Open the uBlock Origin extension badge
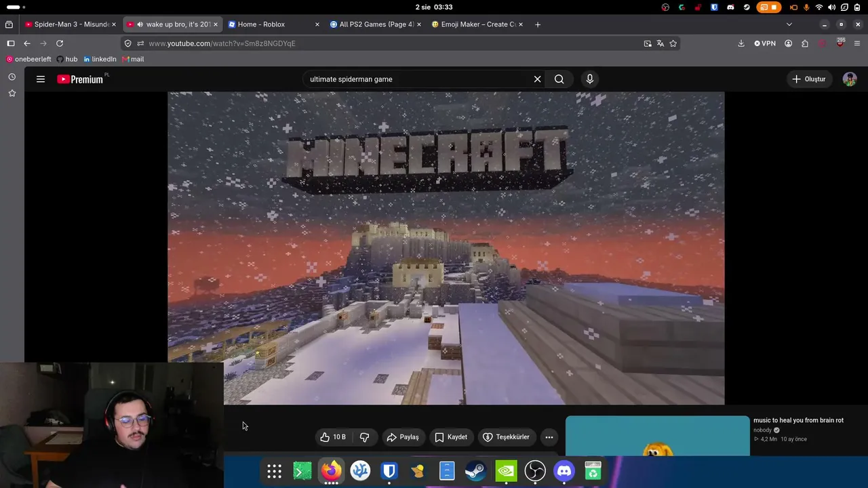The width and height of the screenshot is (868, 488). point(840,43)
